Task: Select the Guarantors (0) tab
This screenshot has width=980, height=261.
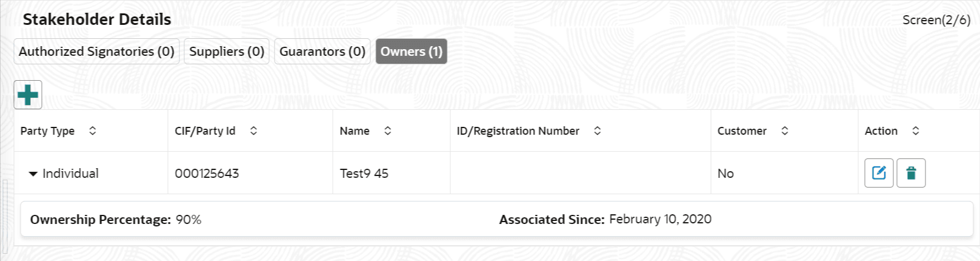Action: pos(322,52)
